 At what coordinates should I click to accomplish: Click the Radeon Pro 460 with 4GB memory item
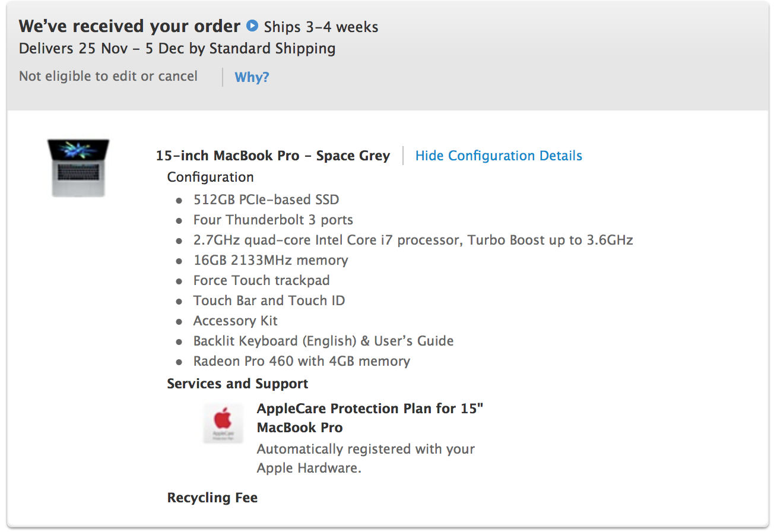(x=302, y=362)
